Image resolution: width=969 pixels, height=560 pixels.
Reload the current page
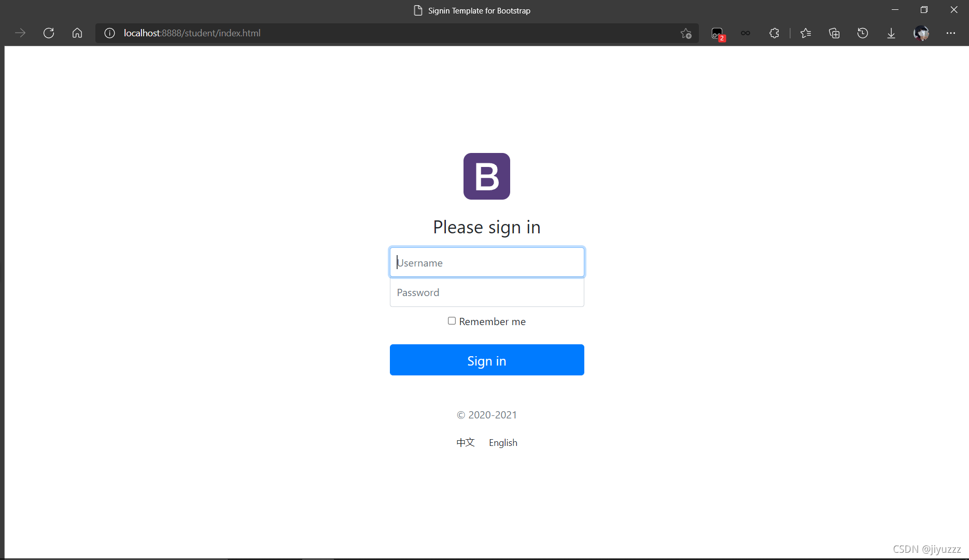point(49,33)
